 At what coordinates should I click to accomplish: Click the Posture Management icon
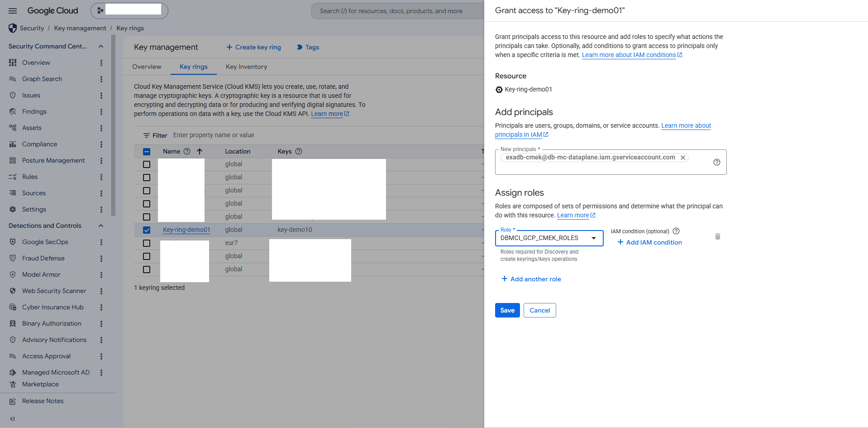click(x=13, y=160)
